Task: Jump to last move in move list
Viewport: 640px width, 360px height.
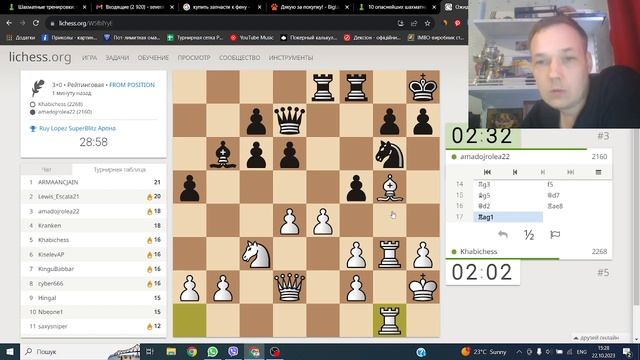Action: click(570, 172)
